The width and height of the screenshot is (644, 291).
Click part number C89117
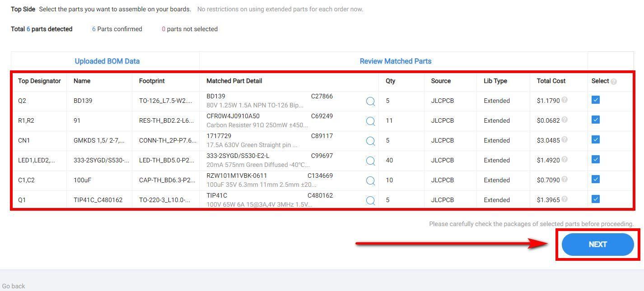(x=322, y=136)
